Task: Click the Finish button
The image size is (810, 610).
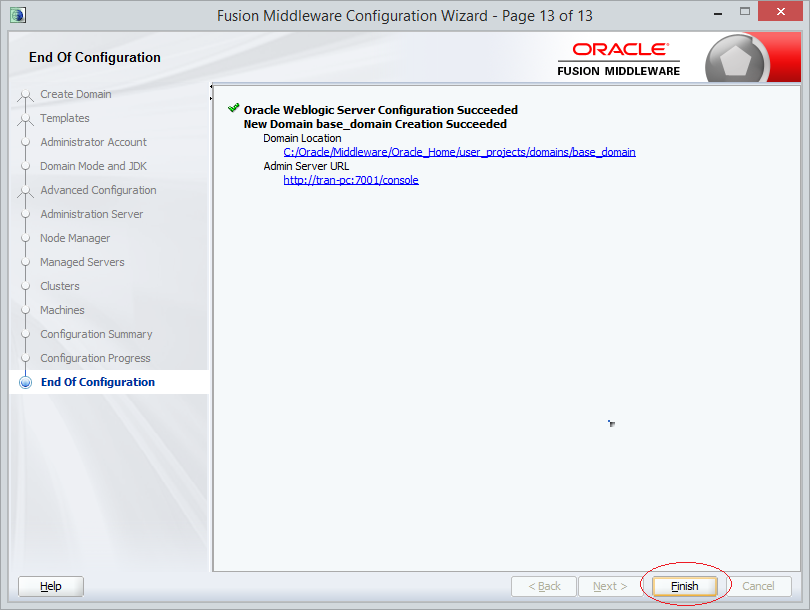Action: [684, 586]
